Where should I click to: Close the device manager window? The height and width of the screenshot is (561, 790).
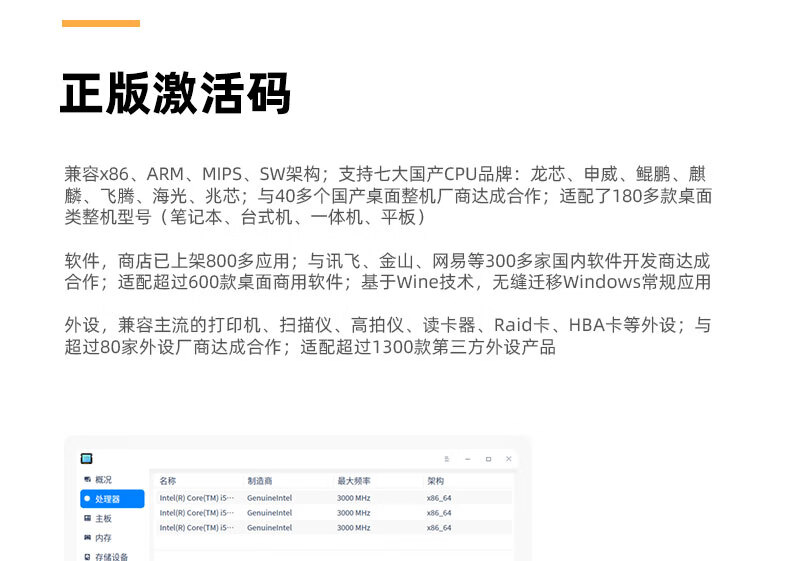508,459
